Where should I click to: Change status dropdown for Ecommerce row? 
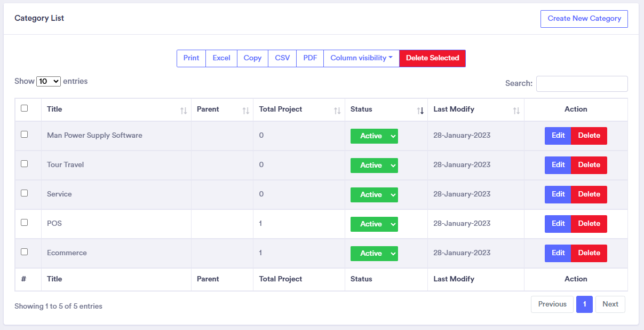pos(374,254)
